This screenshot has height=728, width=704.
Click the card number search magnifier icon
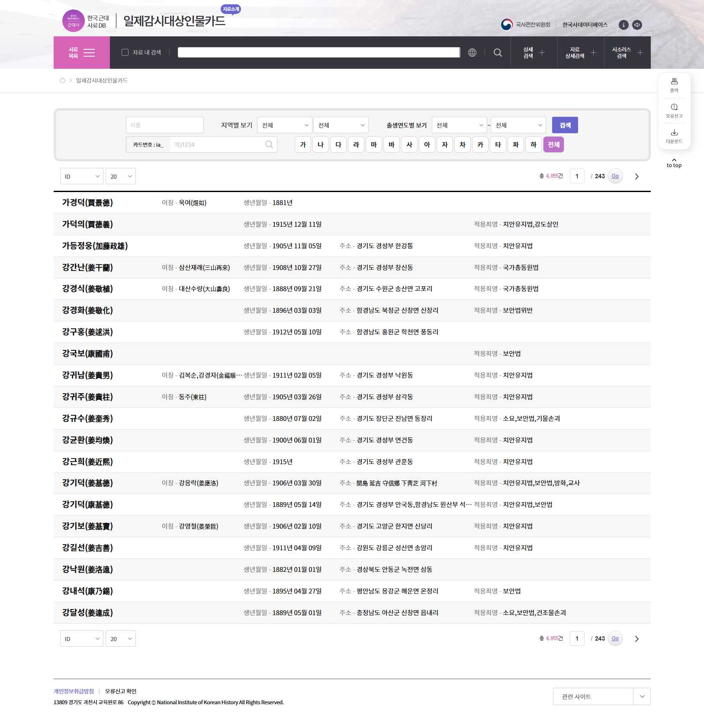pos(269,144)
